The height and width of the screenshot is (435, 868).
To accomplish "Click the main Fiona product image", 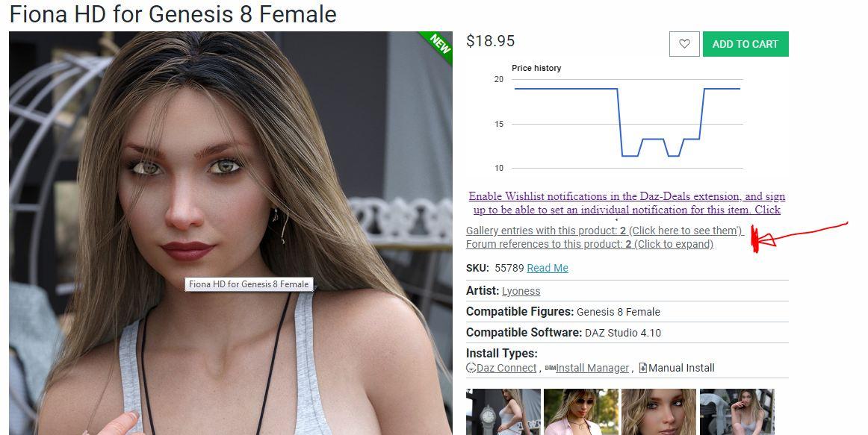I will pos(230,233).
